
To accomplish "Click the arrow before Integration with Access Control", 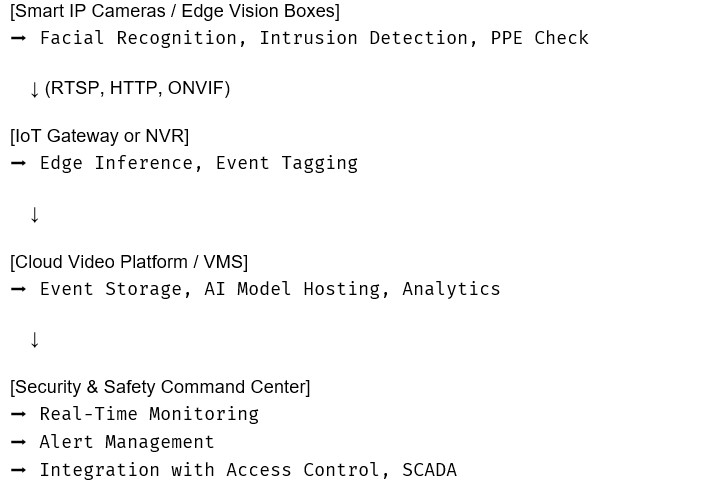I will [18, 470].
